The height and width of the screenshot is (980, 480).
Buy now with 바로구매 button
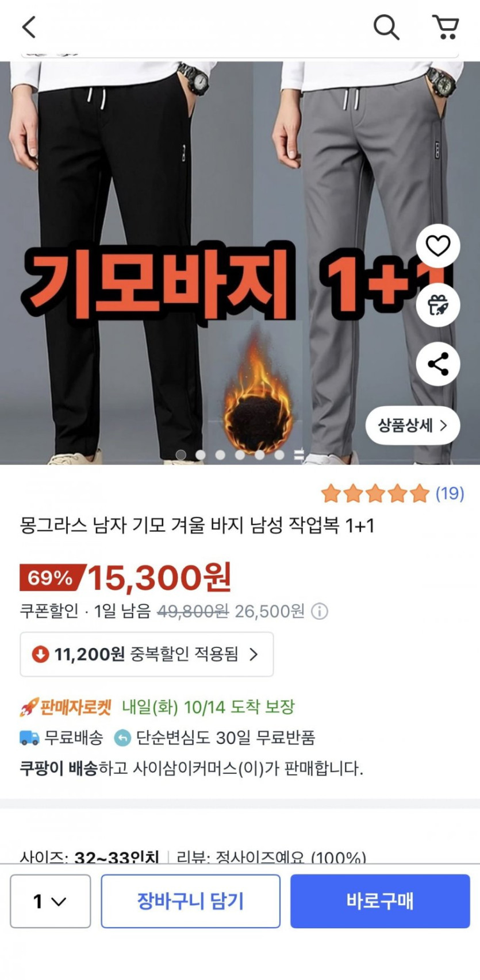pos(380,901)
